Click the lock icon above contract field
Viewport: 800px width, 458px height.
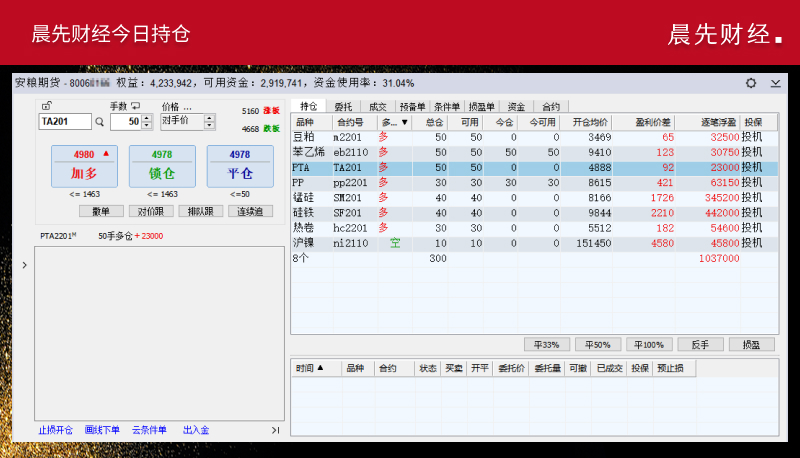(46, 106)
